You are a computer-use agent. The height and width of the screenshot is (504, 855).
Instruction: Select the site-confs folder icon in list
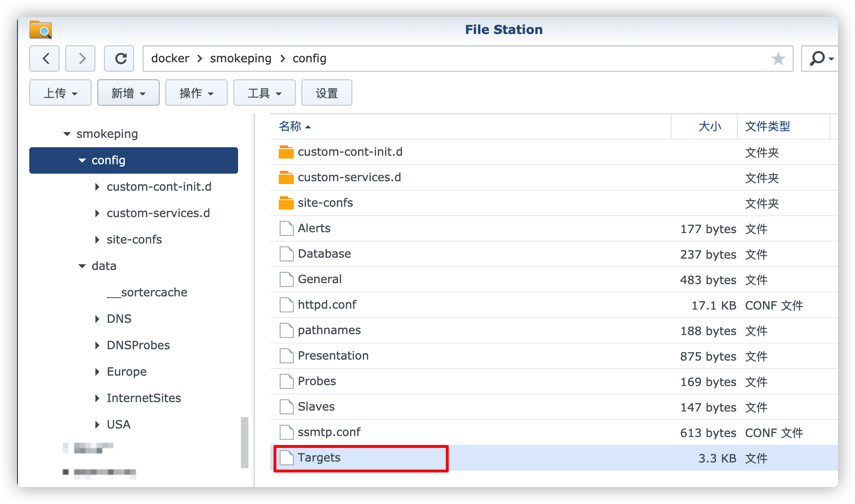[x=286, y=203]
